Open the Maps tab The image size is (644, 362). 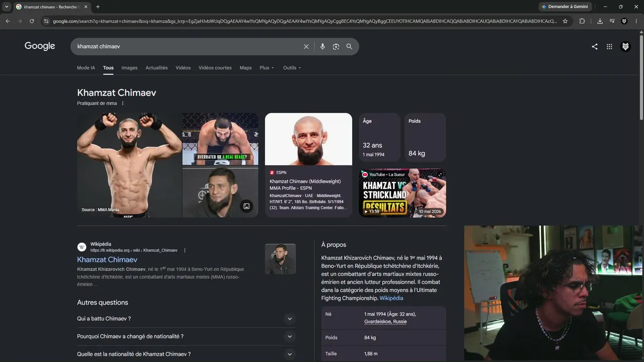(x=246, y=68)
